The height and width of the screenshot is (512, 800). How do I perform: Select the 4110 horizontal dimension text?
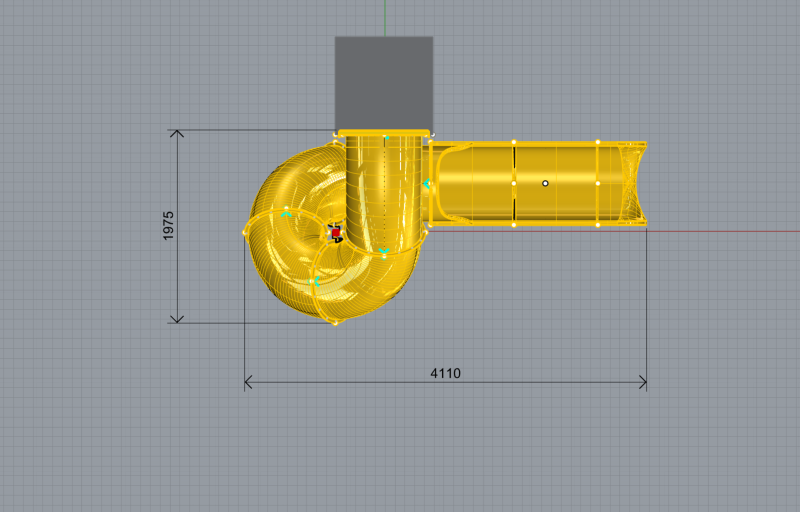(445, 373)
